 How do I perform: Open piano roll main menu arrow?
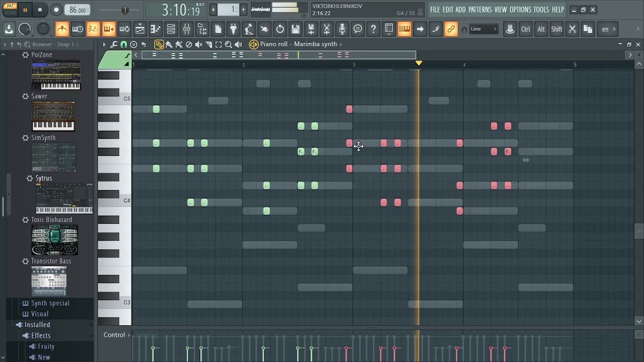tap(104, 44)
